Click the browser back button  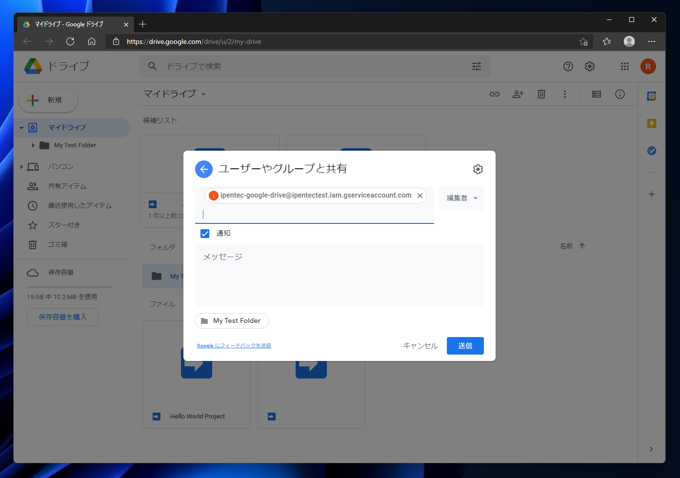(27, 42)
